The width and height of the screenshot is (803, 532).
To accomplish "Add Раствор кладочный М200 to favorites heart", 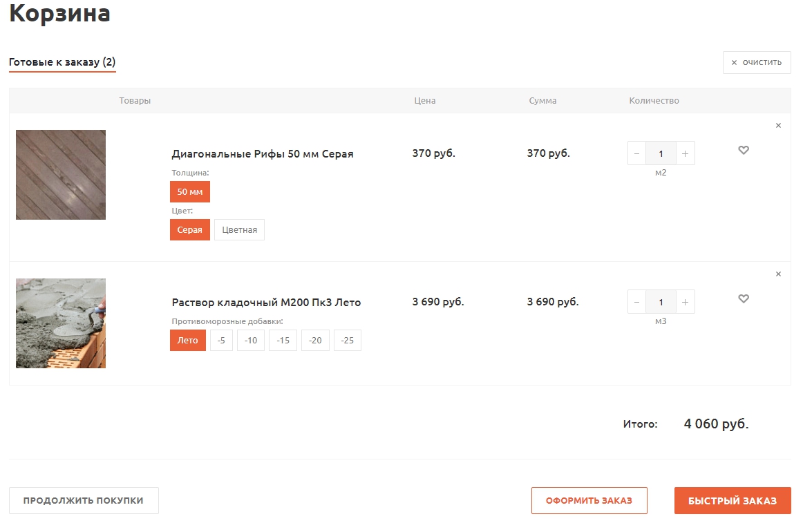I will click(744, 299).
